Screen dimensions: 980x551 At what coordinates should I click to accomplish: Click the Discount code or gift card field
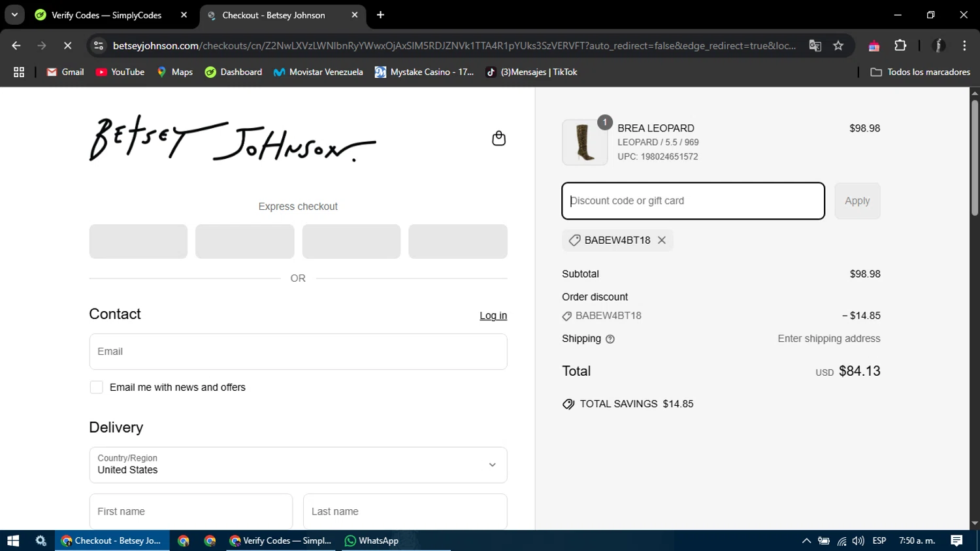(x=693, y=201)
